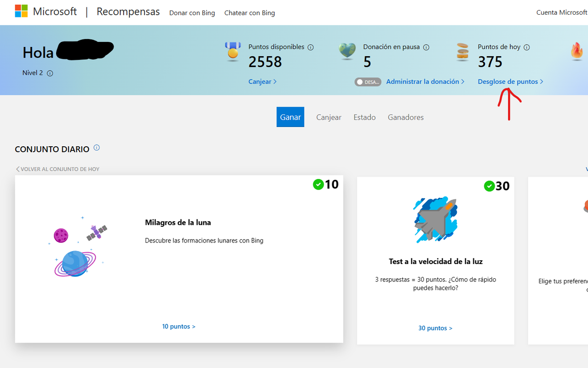
Task: Open the Milagros de la luna card title
Action: 178,223
